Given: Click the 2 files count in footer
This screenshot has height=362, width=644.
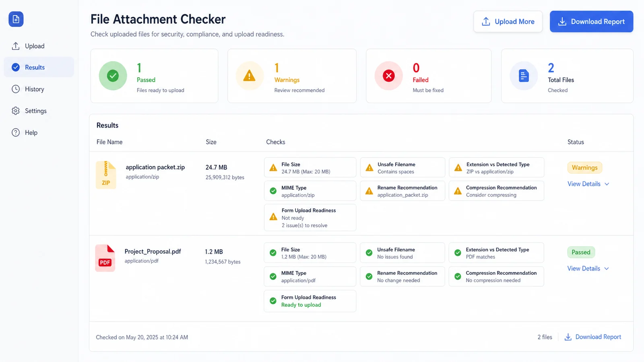Looking at the screenshot, I should point(545,337).
